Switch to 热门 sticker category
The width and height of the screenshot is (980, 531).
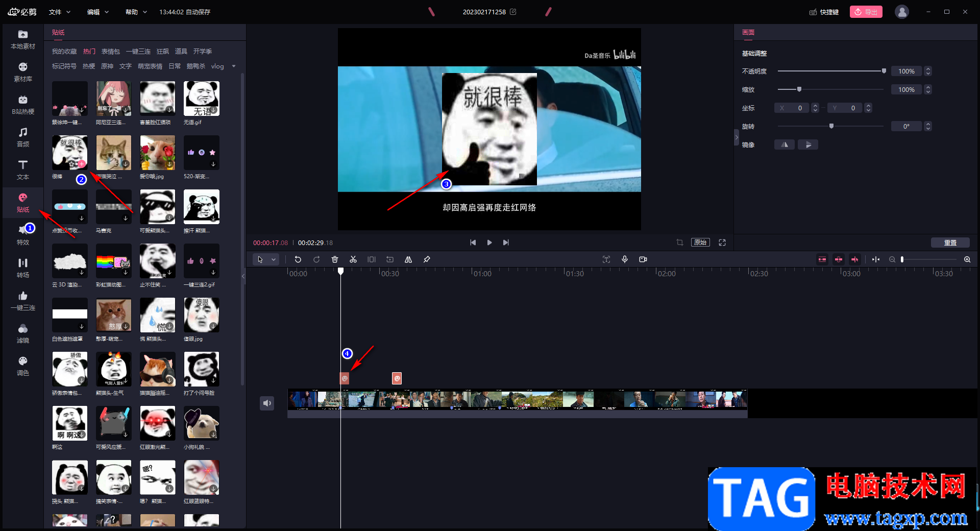(89, 51)
